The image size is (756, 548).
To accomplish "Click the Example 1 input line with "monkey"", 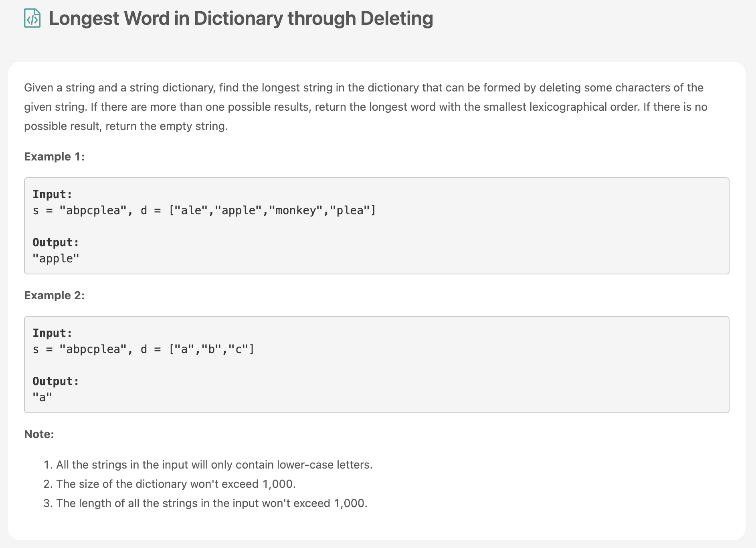I will coord(204,210).
